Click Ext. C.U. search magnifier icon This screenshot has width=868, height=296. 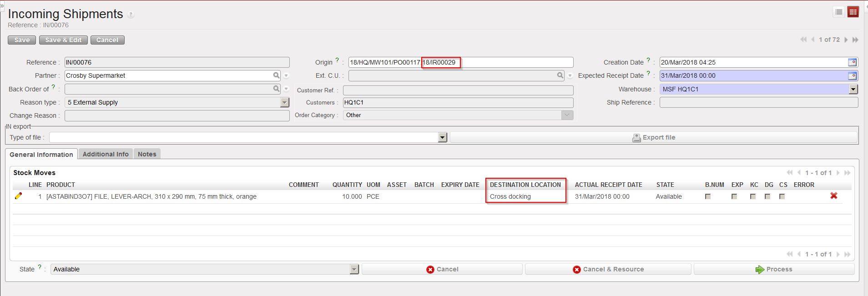pyautogui.click(x=560, y=75)
